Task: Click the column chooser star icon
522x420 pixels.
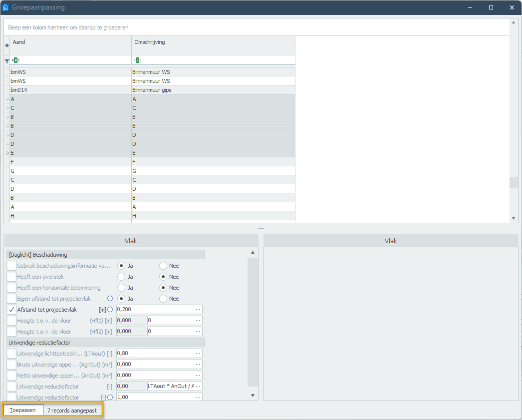Action: tap(7, 45)
